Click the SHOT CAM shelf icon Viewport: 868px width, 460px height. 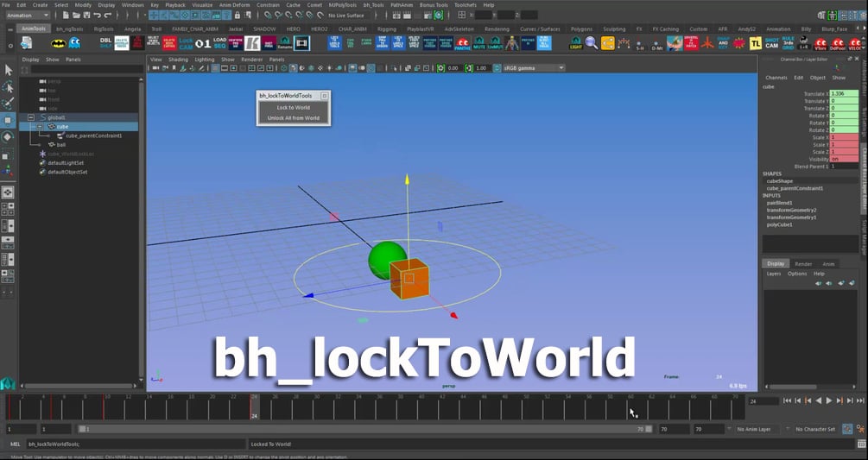coord(771,43)
